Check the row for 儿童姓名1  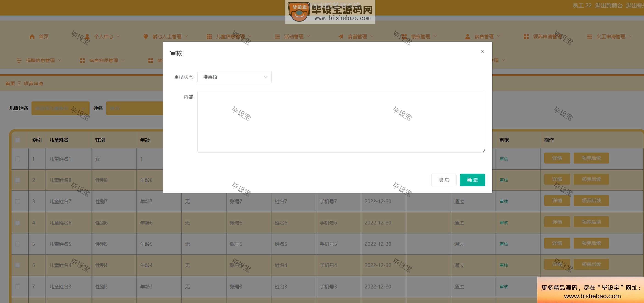[x=17, y=159]
